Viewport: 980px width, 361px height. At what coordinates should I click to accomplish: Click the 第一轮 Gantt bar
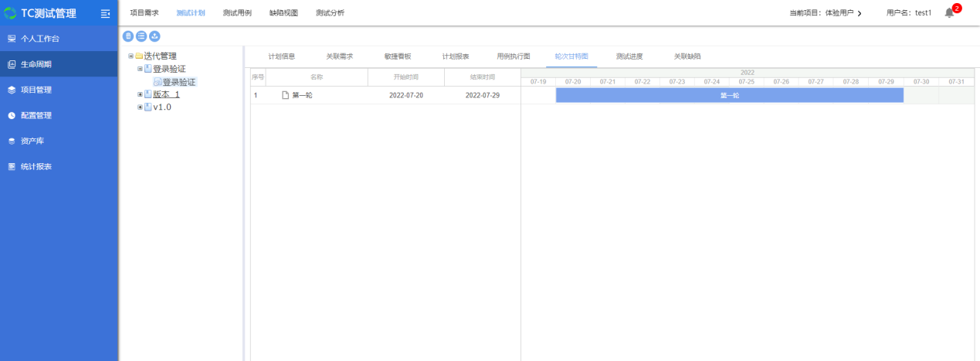pos(729,95)
